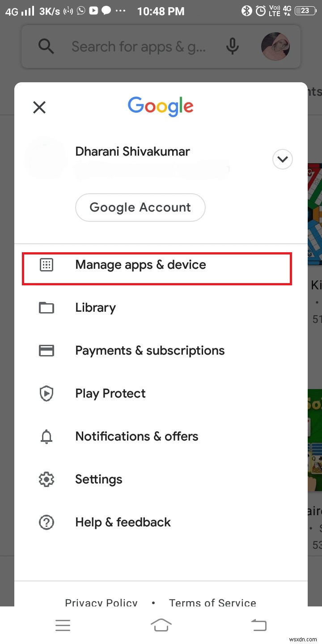Tap the Library folder icon

(47, 308)
